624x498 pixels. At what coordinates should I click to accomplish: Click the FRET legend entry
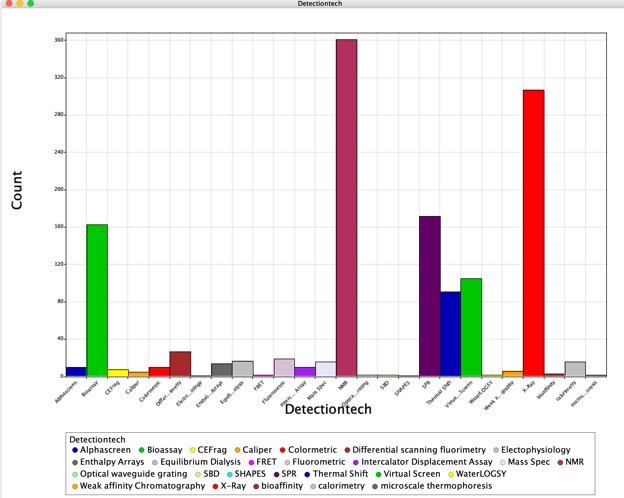tap(262, 462)
